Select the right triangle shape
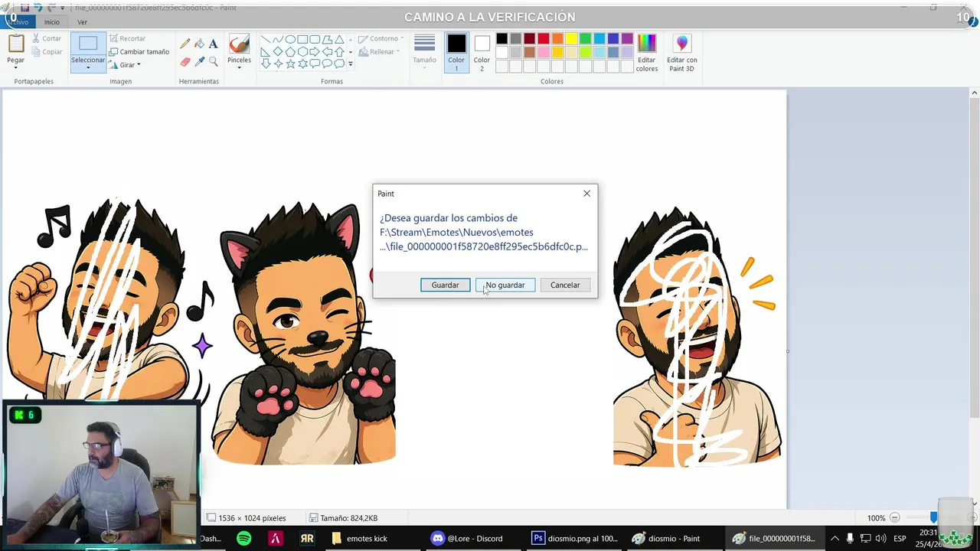Viewport: 980px width, 551px height. click(265, 52)
